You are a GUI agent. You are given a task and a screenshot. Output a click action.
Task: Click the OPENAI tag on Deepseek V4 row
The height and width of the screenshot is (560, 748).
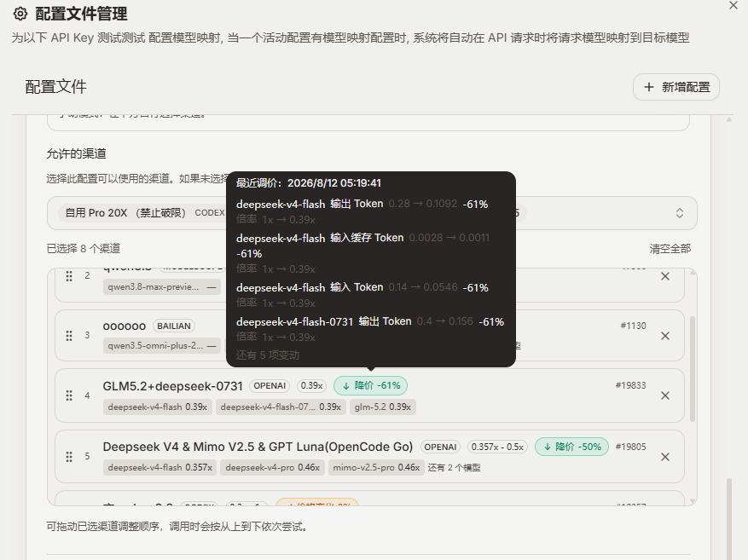[x=440, y=447]
